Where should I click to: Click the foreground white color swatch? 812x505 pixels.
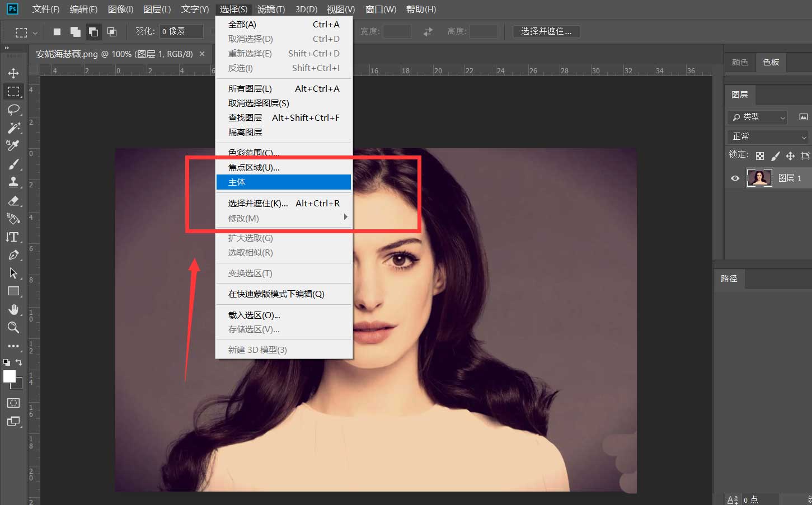10,377
